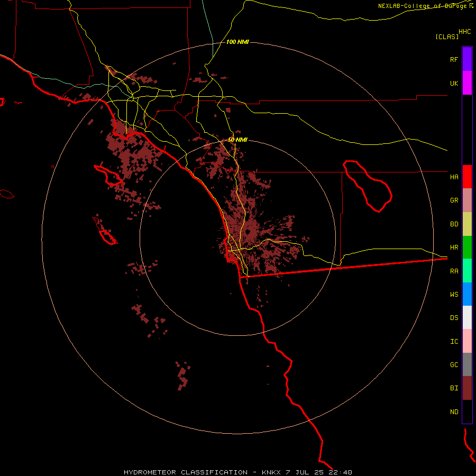Select the BI brown legend swatch
Viewport: 476px width, 476px height.
click(467, 388)
